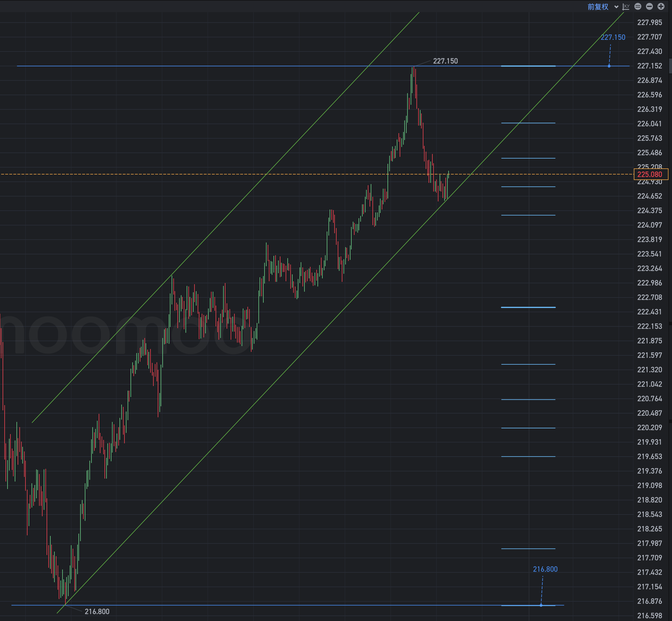
Task: Click axis price 216.598
Action: pos(649,616)
